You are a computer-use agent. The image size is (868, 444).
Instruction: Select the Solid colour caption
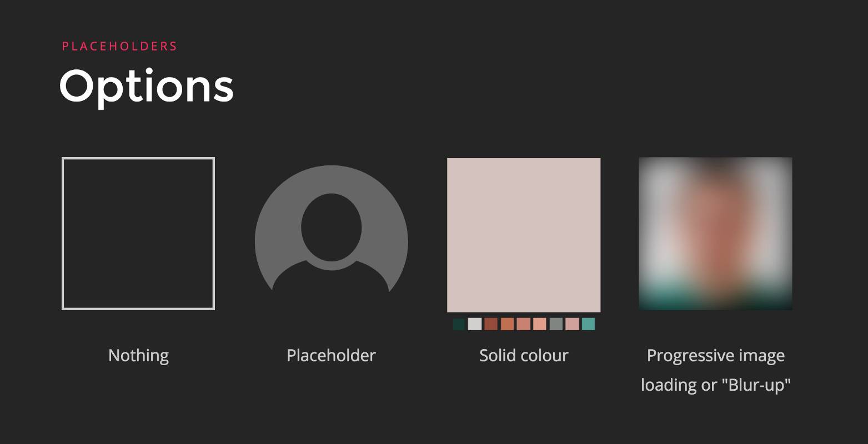(524, 355)
